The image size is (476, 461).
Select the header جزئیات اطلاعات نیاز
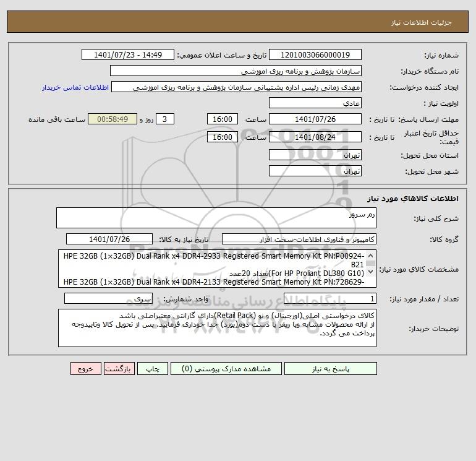click(x=422, y=22)
